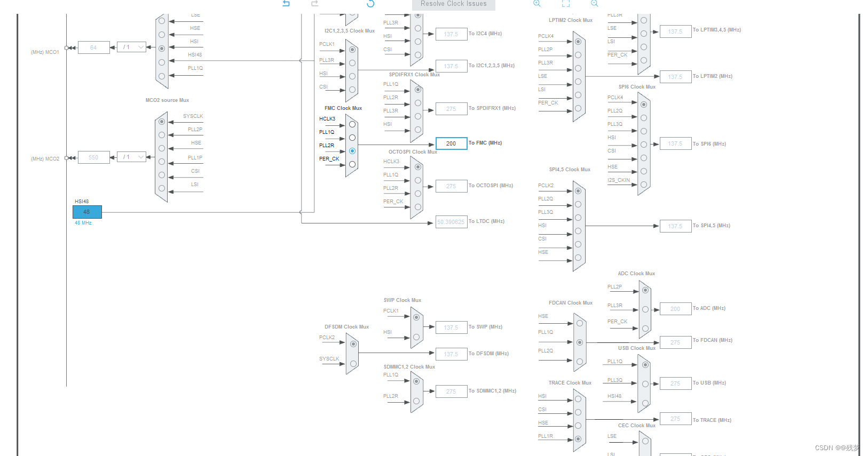This screenshot has height=456, width=868.
Task: Click the undo arrow icon in the toolbar
Action: click(286, 3)
